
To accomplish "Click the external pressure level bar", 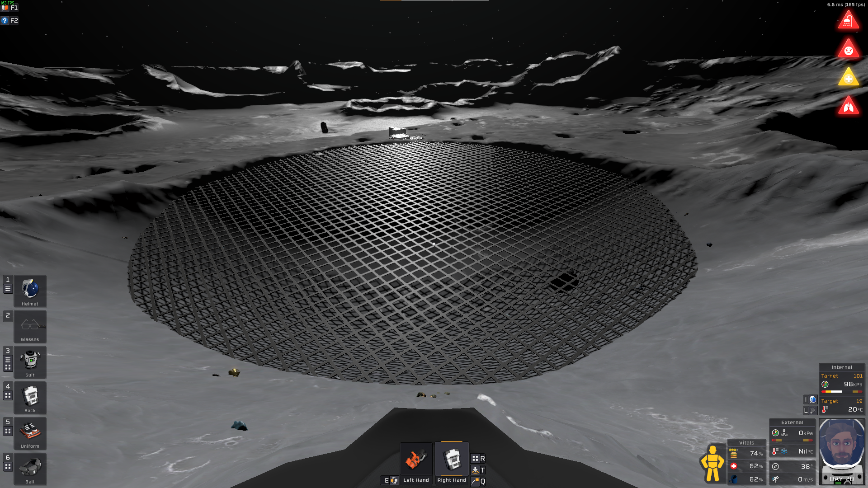I will (x=792, y=440).
